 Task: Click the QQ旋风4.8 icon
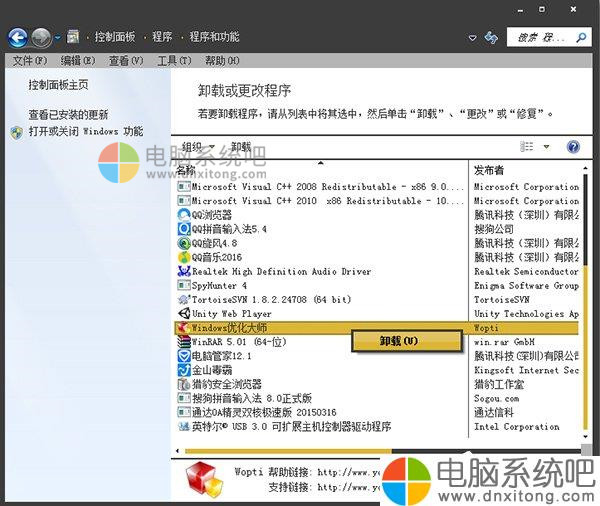pyautogui.click(x=184, y=243)
